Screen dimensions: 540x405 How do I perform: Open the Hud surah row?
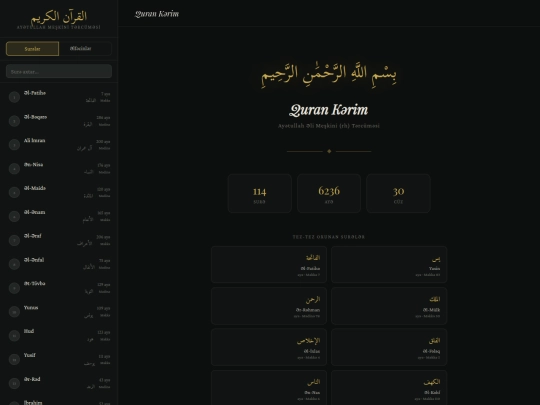59,335
